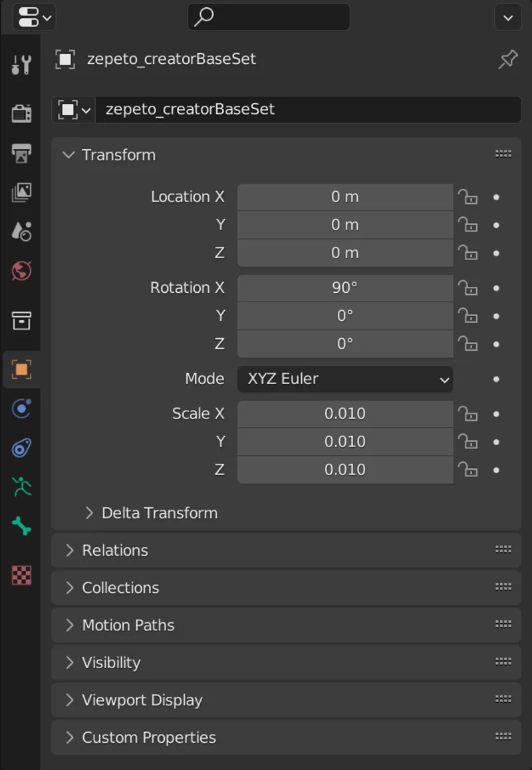This screenshot has height=770, width=532.
Task: Open the XYZ Euler rotation mode dropdown
Action: point(344,379)
